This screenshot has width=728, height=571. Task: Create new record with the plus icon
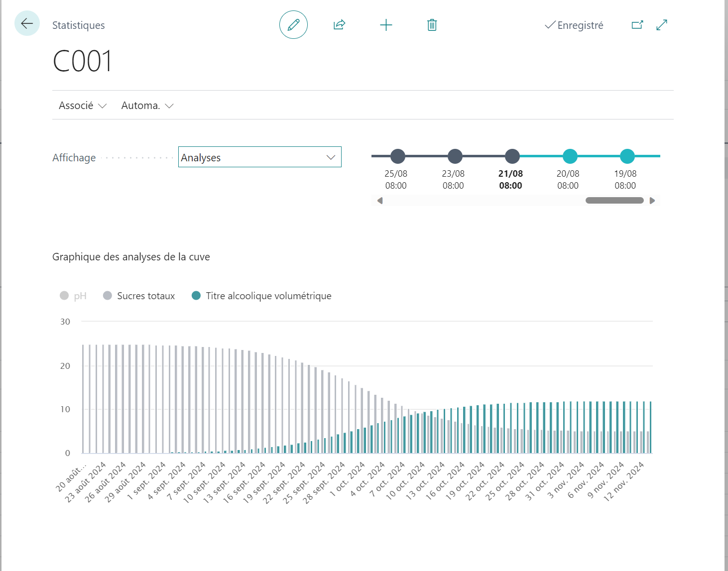point(386,25)
